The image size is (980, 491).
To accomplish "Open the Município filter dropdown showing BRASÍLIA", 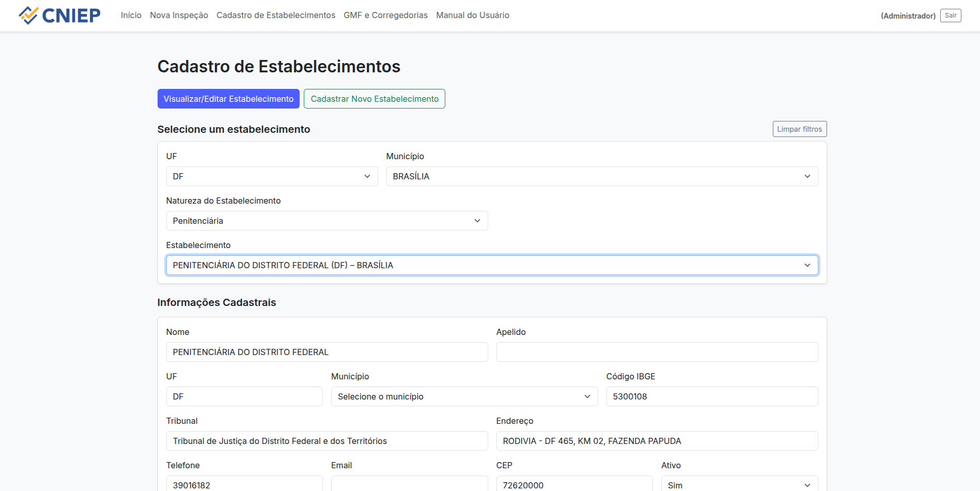I will (602, 176).
